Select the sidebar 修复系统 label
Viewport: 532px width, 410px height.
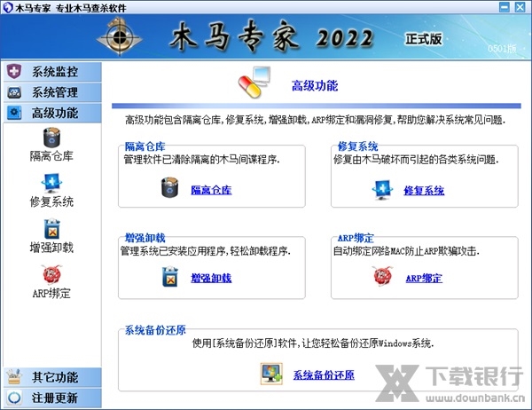51,201
